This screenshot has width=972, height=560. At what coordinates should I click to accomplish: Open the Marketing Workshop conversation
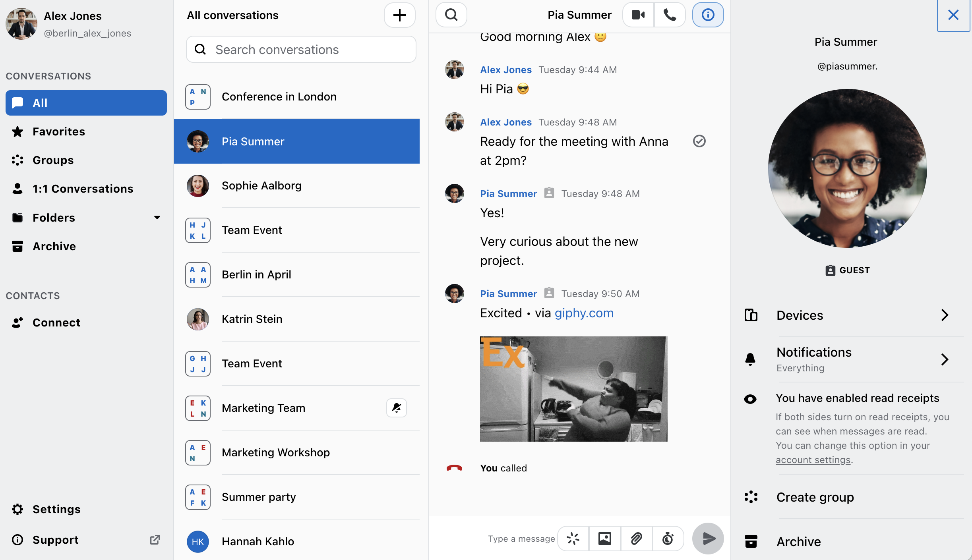pyautogui.click(x=297, y=452)
